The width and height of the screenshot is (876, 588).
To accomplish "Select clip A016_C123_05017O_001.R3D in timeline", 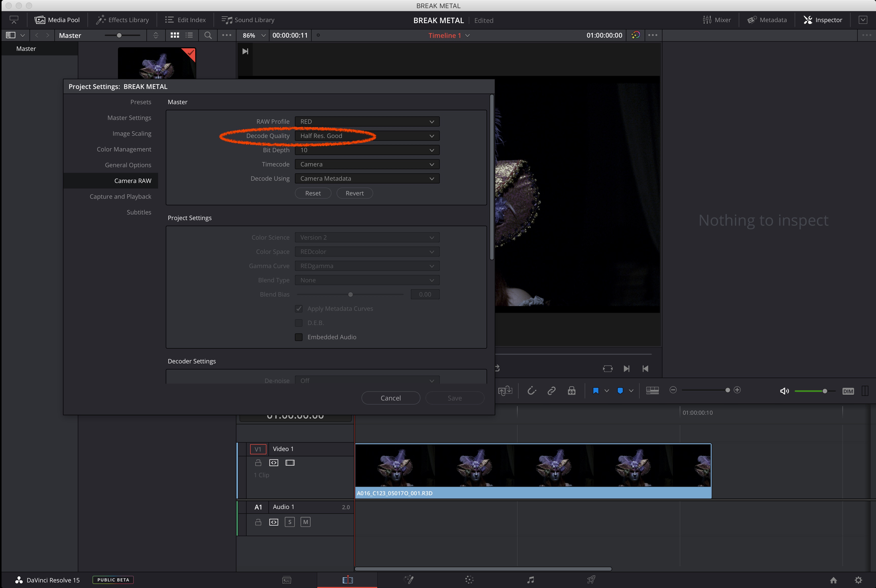I will click(x=533, y=471).
